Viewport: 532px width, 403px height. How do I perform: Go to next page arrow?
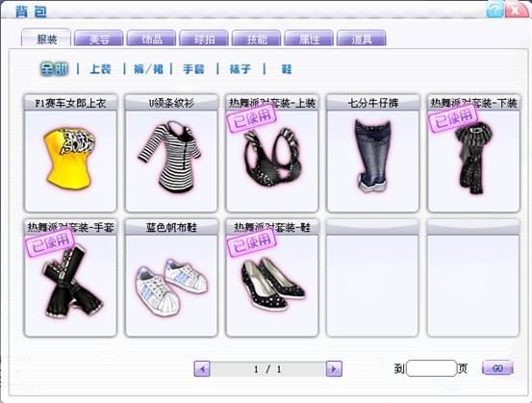334,368
